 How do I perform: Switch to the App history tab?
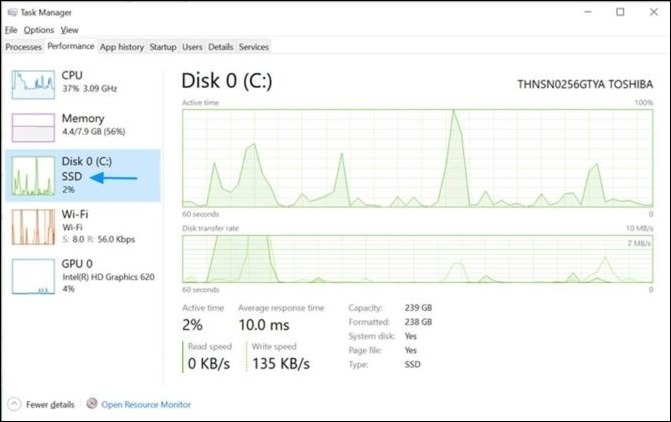pos(122,47)
